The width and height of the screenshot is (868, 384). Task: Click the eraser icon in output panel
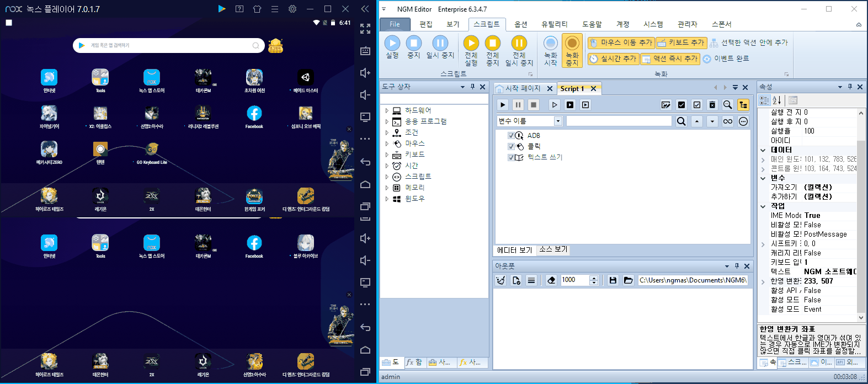coord(551,280)
